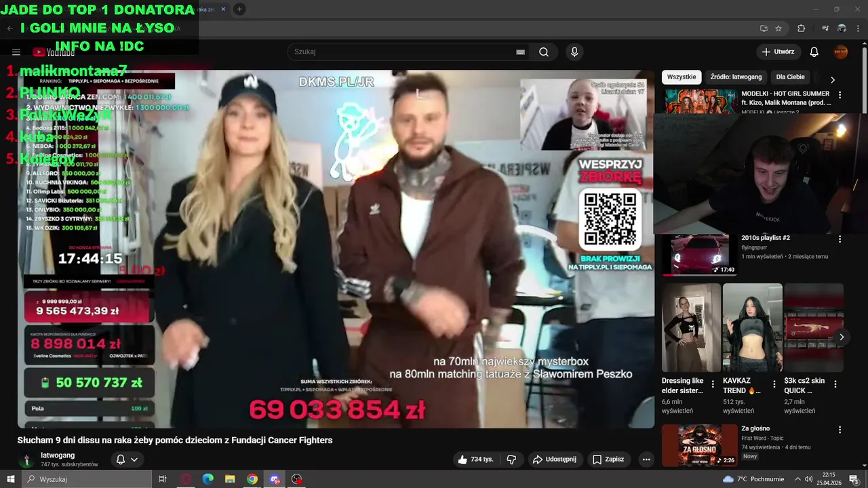This screenshot has width=868, height=488.
Task: Open options for $3k cs2 skin short
Action: coord(835,384)
